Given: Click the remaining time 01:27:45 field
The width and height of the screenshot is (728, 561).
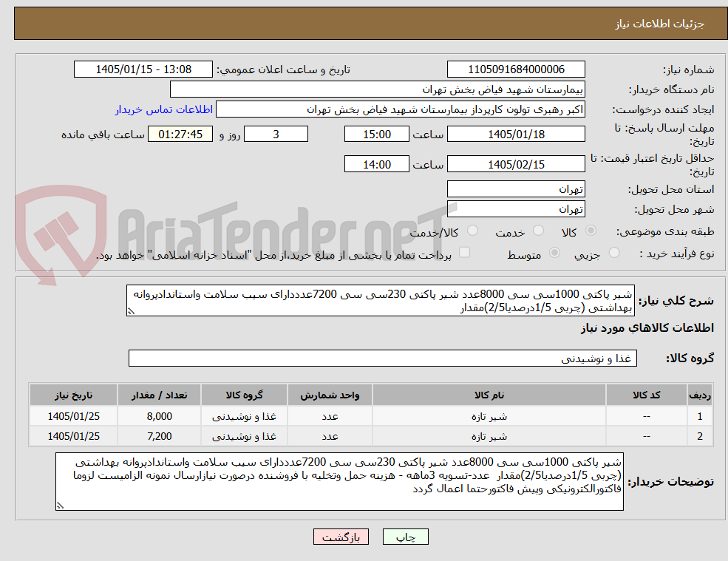Looking at the screenshot, I should click(180, 135).
